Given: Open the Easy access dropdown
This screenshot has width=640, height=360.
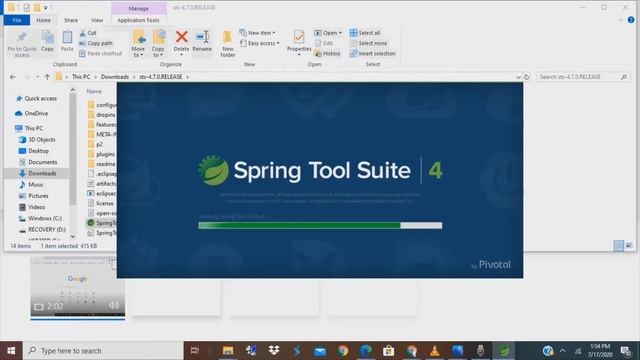Looking at the screenshot, I should [260, 43].
